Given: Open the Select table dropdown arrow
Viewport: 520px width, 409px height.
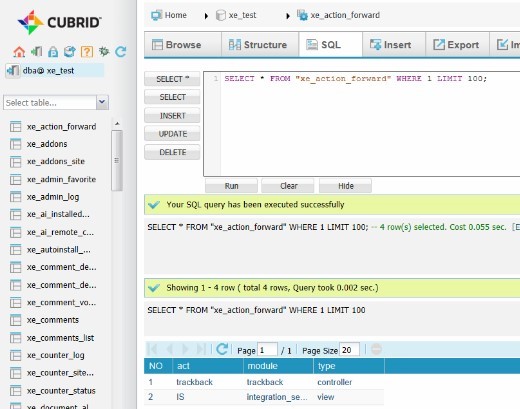Looking at the screenshot, I should click(x=103, y=102).
